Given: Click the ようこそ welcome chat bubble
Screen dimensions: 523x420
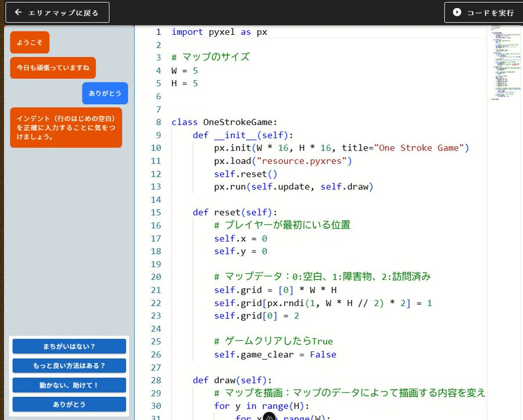Looking at the screenshot, I should pos(30,42).
